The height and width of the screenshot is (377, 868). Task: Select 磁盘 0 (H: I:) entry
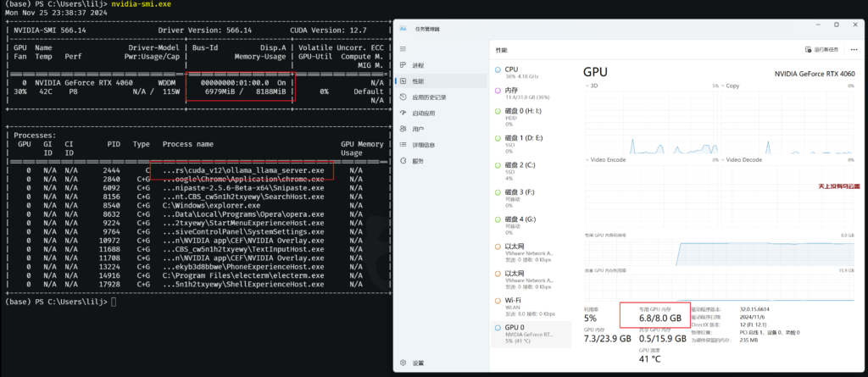(531, 117)
